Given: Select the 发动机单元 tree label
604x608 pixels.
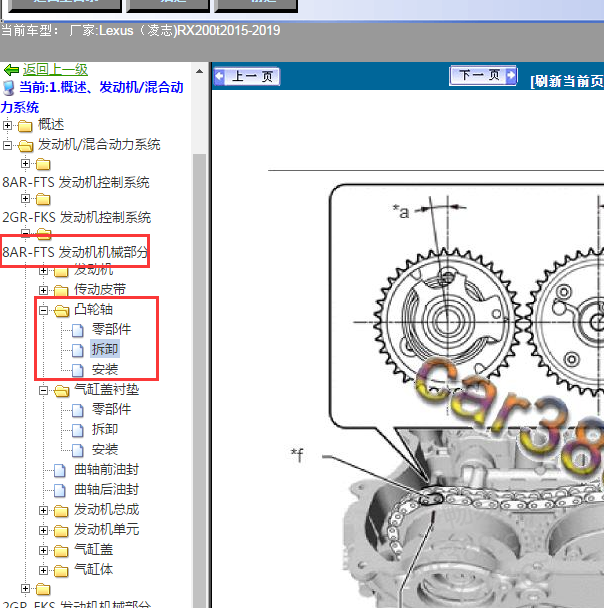Looking at the screenshot, I should click(x=106, y=529).
